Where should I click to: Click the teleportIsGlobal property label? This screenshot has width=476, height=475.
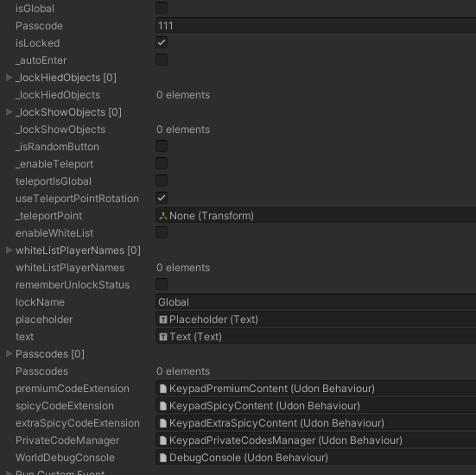pyautogui.click(x=54, y=181)
